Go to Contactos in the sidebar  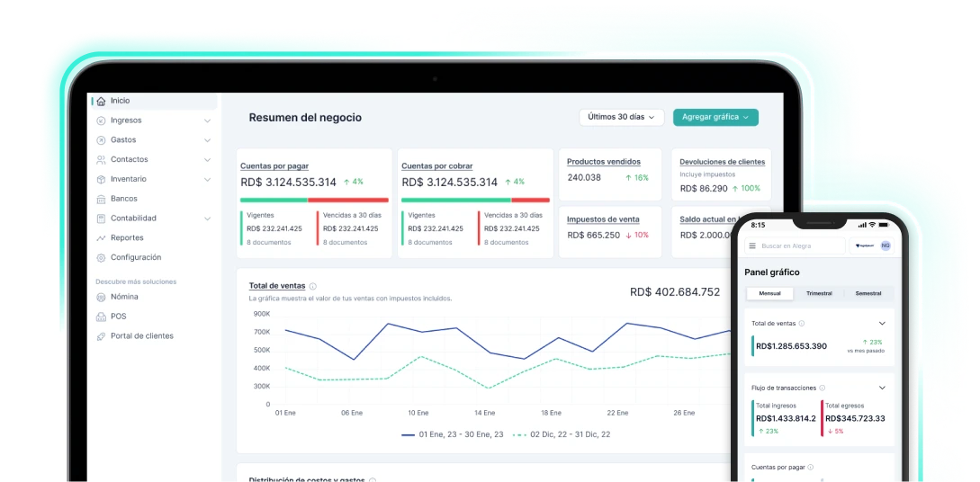tap(129, 160)
